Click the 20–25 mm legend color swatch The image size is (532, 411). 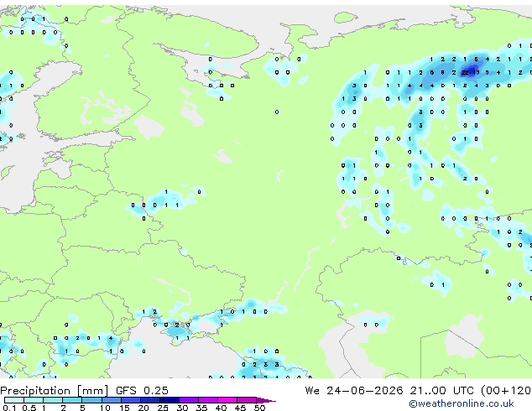point(149,400)
